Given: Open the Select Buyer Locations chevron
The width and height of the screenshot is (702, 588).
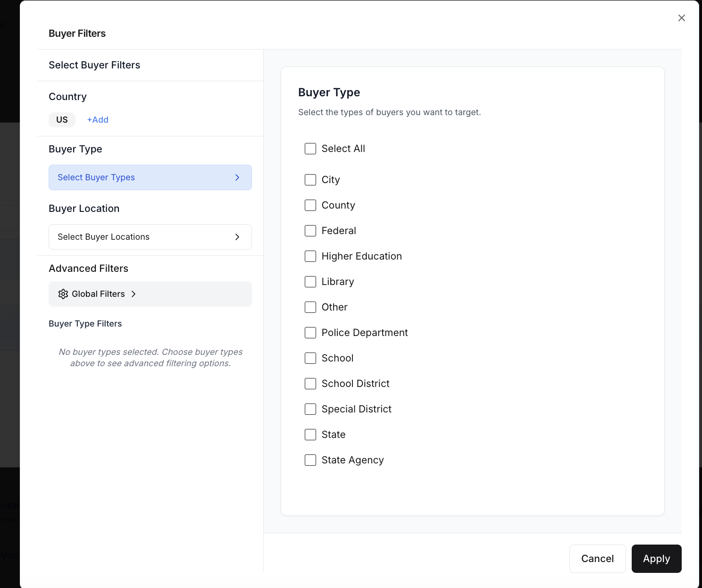Looking at the screenshot, I should coord(237,237).
